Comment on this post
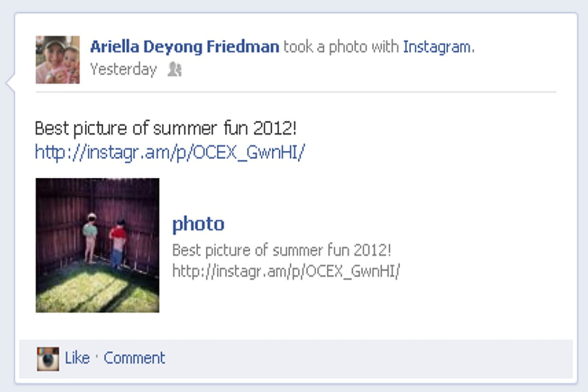Viewport: 588px width, 392px height. tap(134, 358)
